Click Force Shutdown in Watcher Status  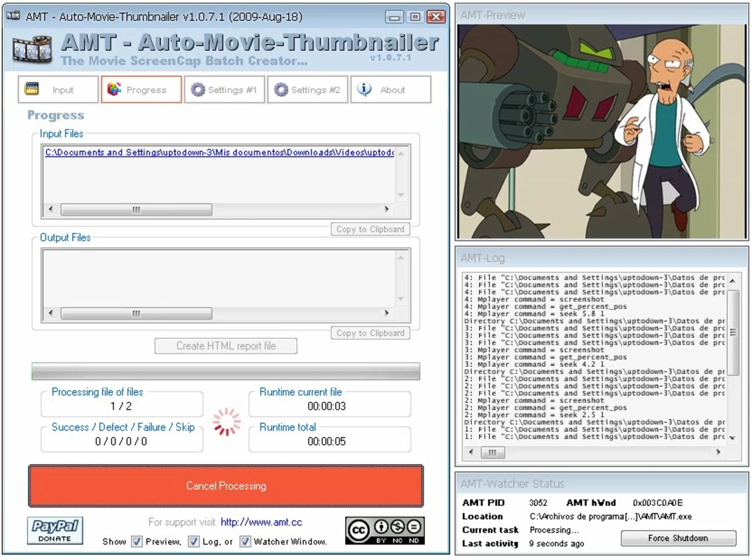pos(678,538)
